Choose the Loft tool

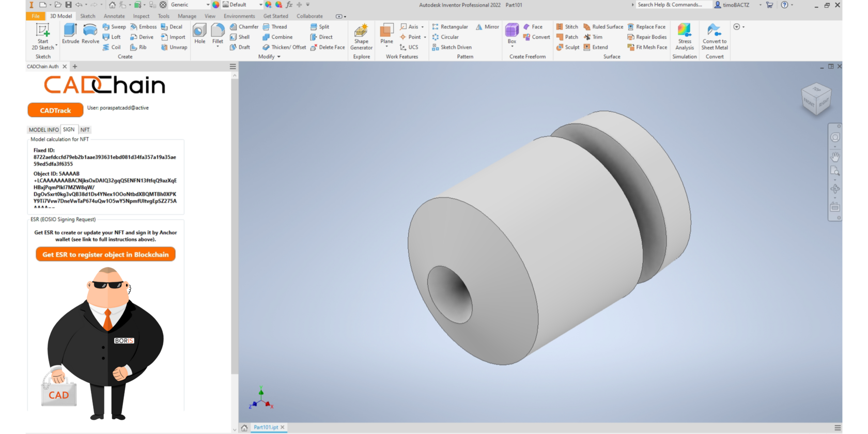(x=112, y=37)
